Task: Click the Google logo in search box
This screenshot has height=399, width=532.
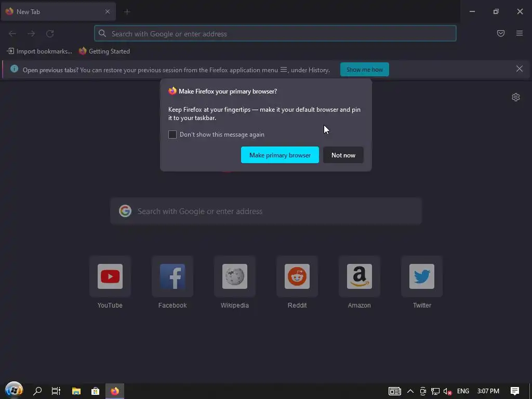Action: click(x=125, y=211)
